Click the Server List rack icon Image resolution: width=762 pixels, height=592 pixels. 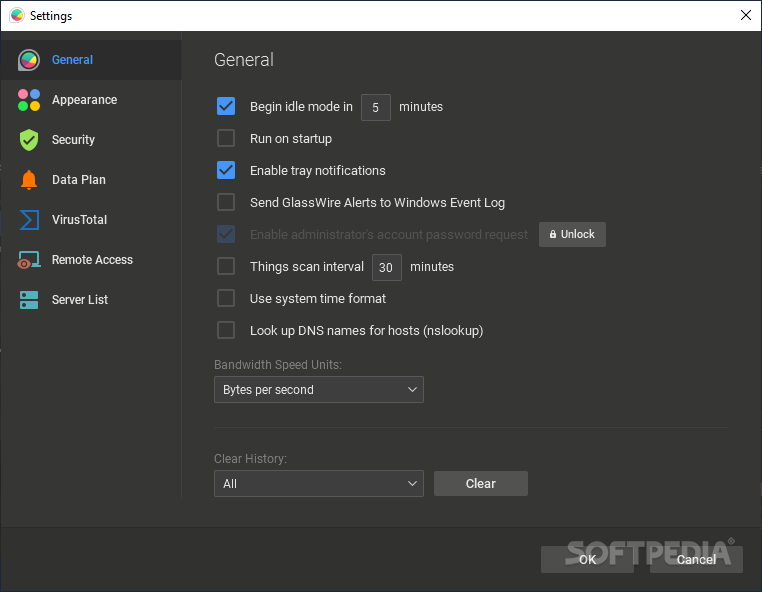29,300
